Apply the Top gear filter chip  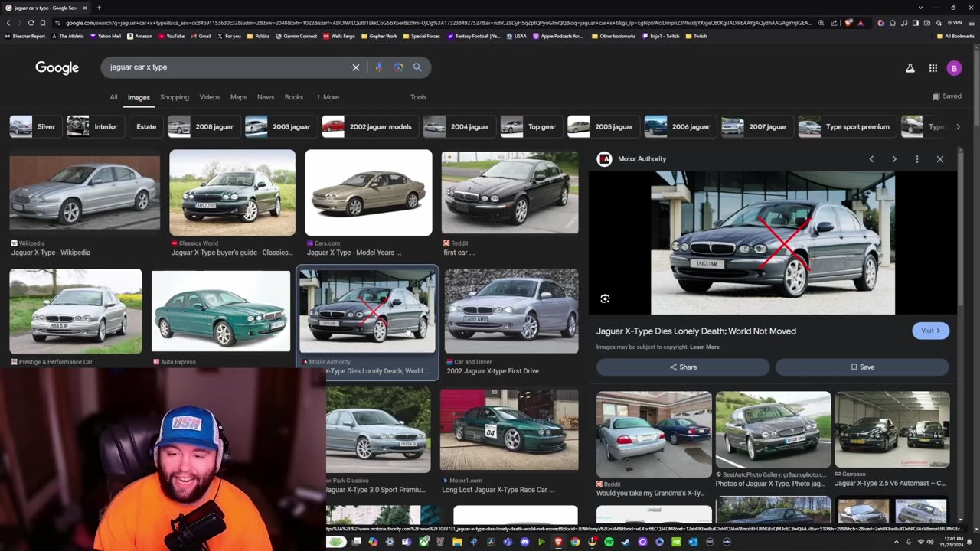pyautogui.click(x=531, y=126)
